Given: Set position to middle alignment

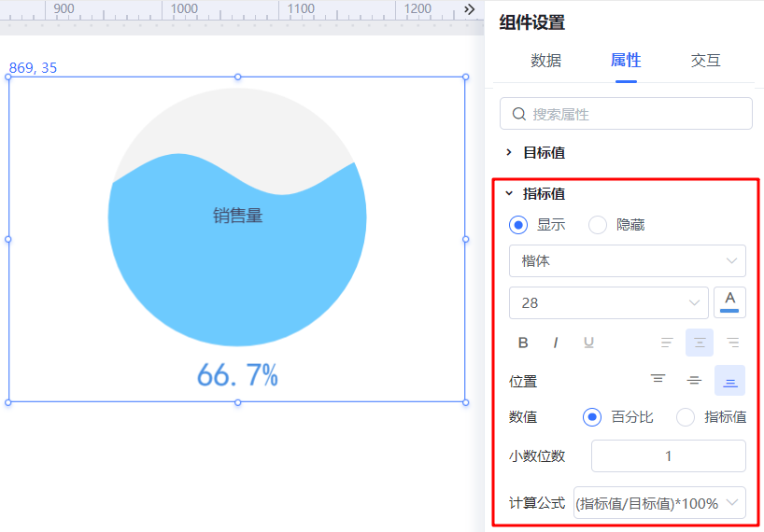Looking at the screenshot, I should (x=694, y=380).
